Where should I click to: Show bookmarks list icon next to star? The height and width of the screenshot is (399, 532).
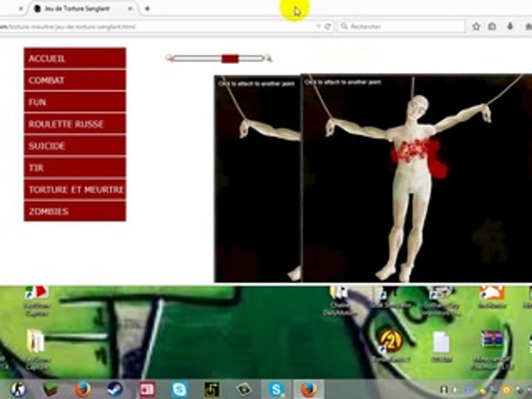(492, 26)
